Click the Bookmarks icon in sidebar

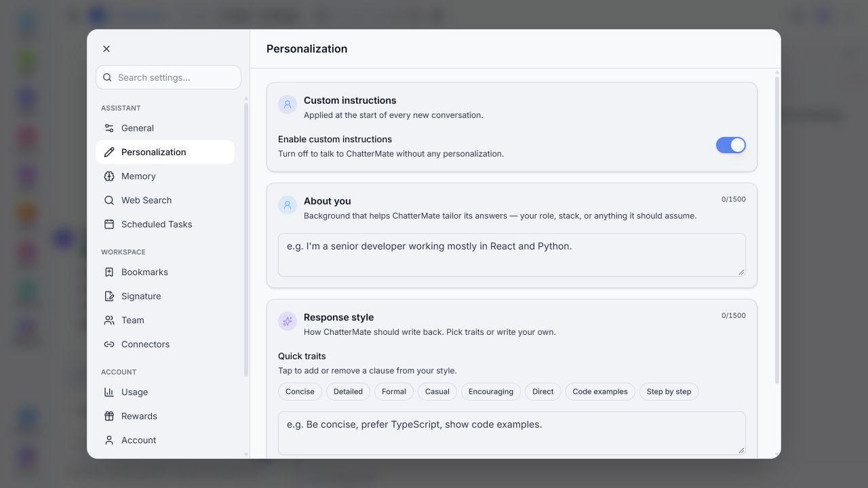109,272
